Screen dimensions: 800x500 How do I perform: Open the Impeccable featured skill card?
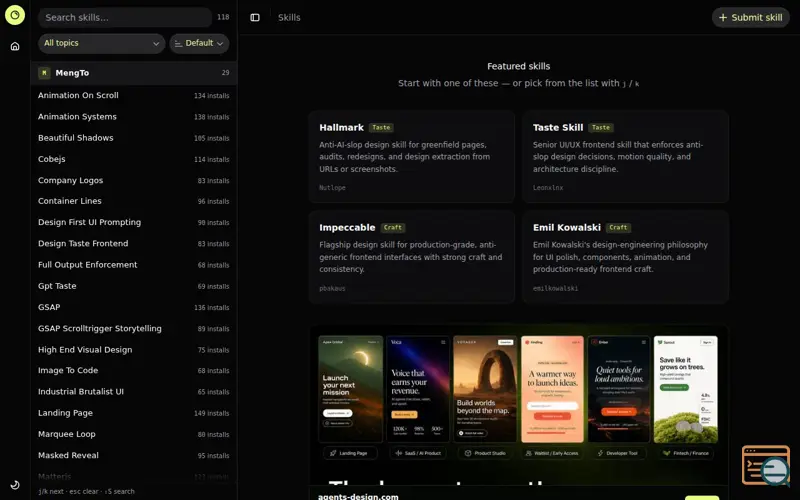(411, 257)
